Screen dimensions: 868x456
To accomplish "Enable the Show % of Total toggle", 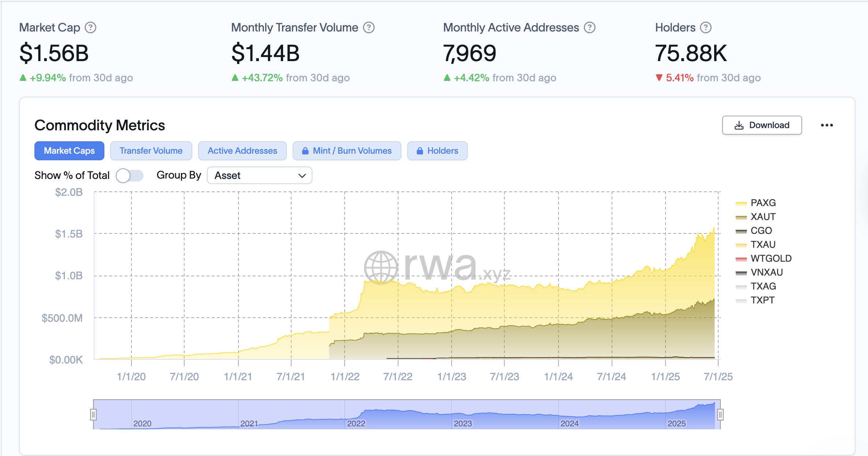I will click(129, 176).
